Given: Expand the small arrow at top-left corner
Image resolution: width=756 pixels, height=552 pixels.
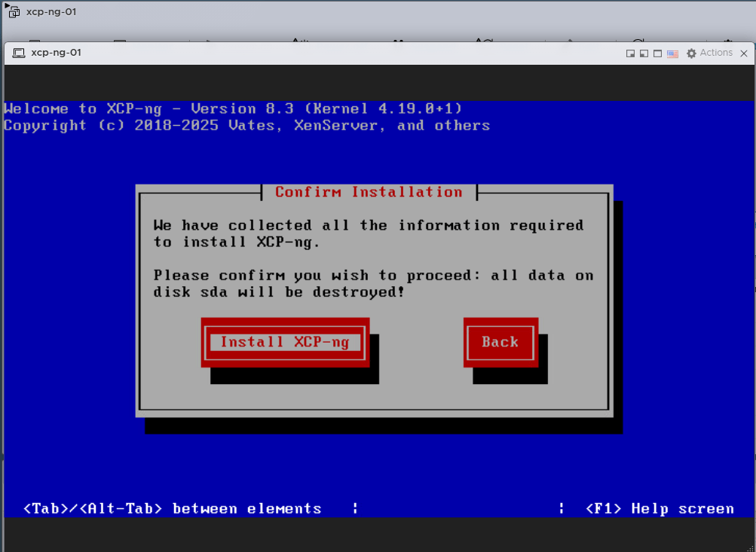Looking at the screenshot, I should point(5,5).
